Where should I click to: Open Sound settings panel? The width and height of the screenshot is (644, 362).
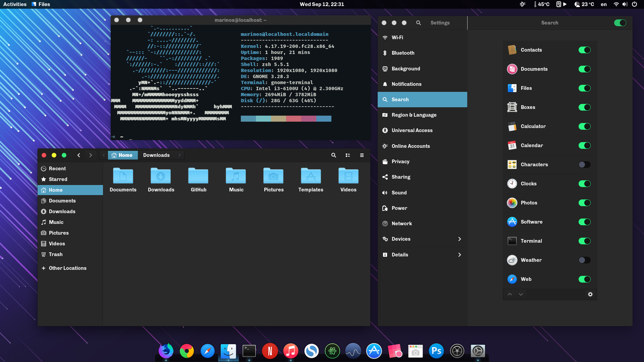(422, 193)
